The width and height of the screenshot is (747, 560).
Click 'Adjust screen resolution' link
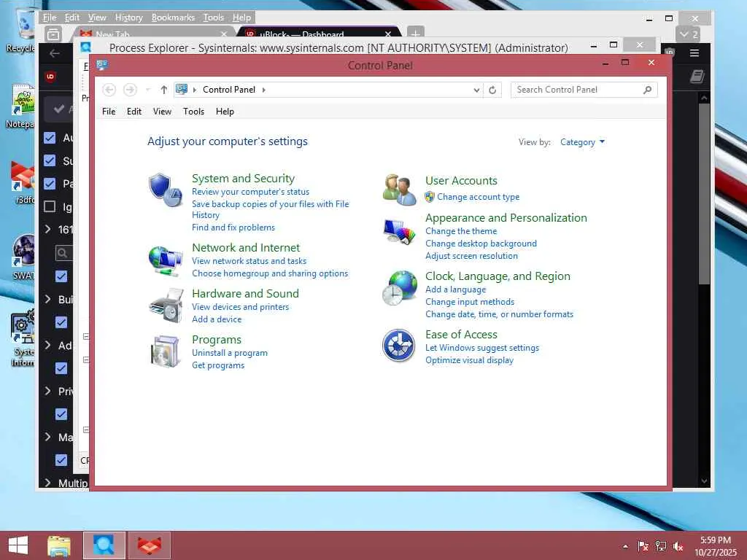pos(472,256)
